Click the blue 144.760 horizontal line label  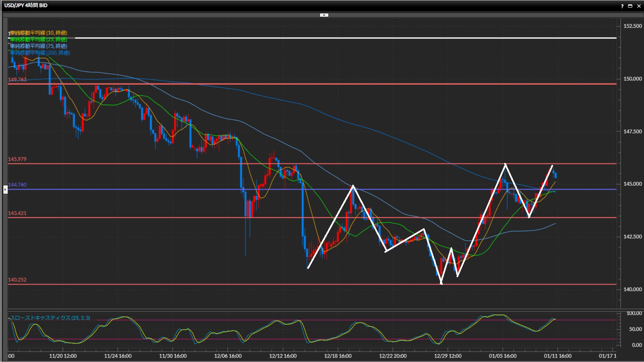[x=17, y=185]
